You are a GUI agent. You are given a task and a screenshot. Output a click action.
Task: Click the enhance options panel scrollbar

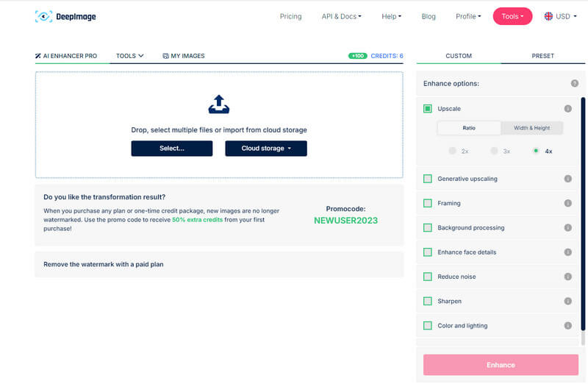(583, 214)
